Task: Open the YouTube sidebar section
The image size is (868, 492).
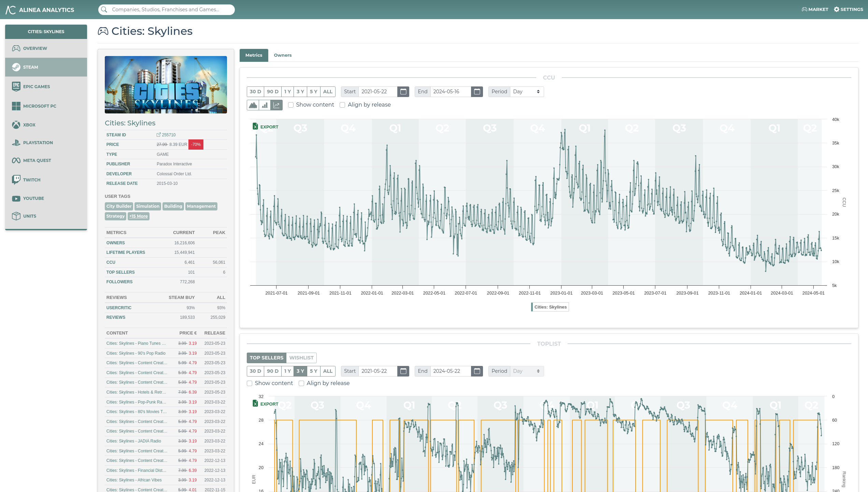Action: pos(46,198)
